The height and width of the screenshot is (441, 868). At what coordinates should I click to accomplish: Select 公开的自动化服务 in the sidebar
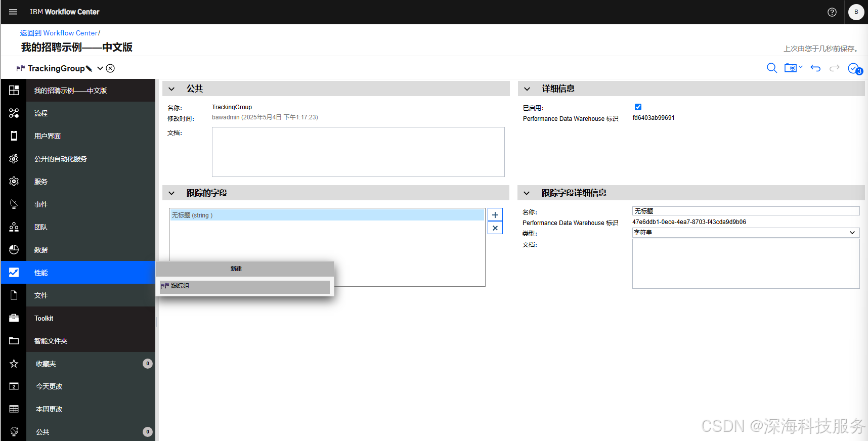pyautogui.click(x=91, y=159)
